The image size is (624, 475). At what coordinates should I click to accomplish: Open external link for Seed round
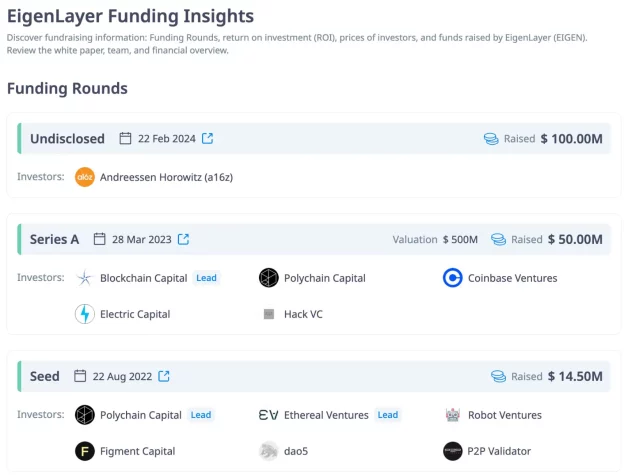[x=164, y=377]
